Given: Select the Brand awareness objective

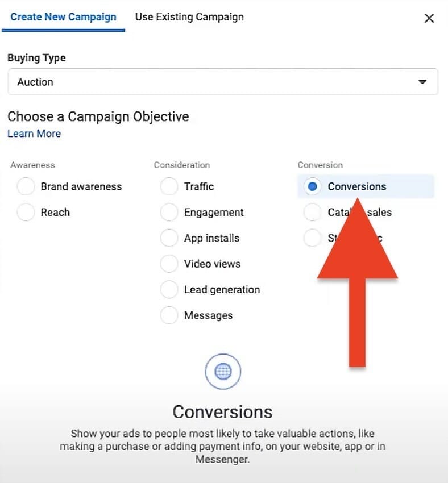Looking at the screenshot, I should pos(26,186).
